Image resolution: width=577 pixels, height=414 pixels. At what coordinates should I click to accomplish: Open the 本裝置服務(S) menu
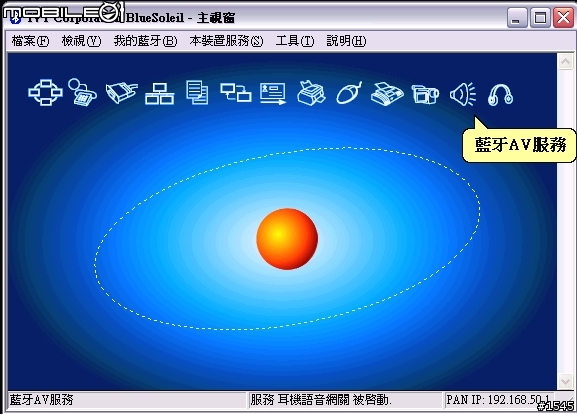tap(226, 41)
